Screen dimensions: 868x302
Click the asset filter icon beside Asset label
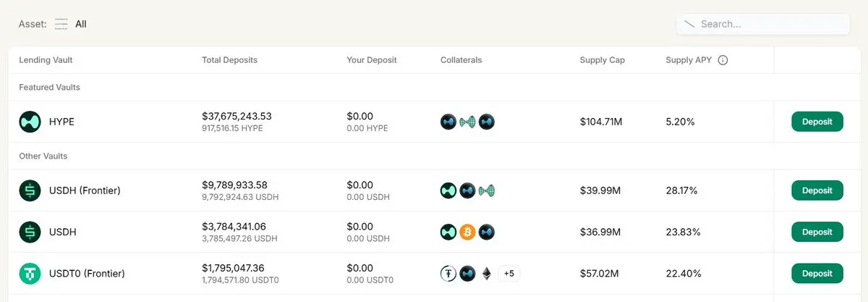61,24
